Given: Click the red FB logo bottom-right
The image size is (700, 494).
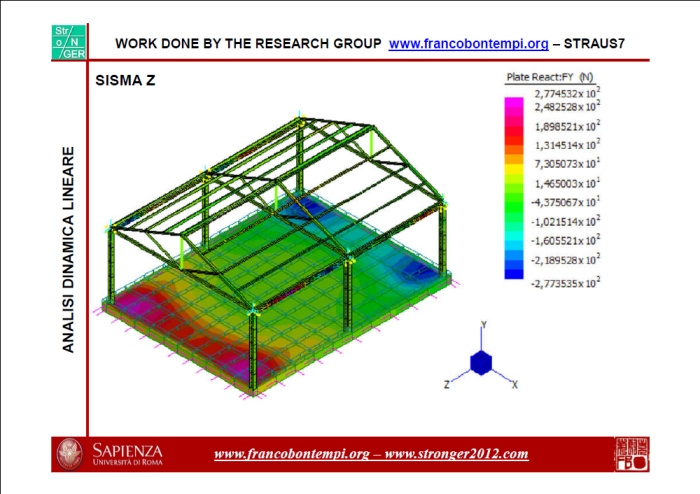Looking at the screenshot, I should pyautogui.click(x=630, y=454).
